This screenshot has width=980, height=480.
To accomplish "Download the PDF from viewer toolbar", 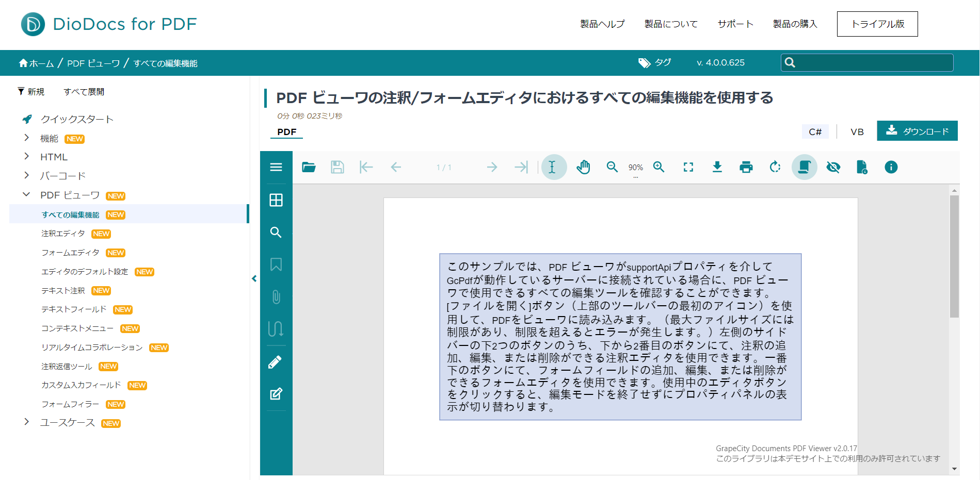I will point(717,167).
